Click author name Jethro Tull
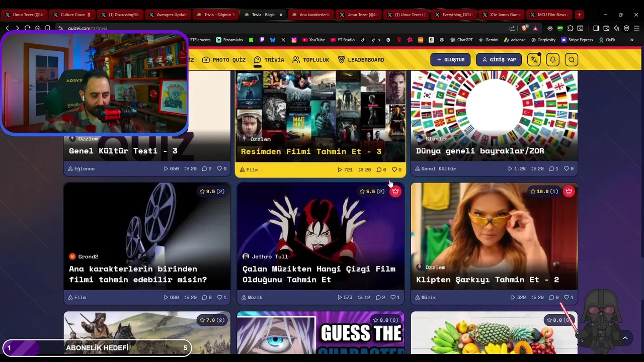644x362 pixels. [270, 256]
